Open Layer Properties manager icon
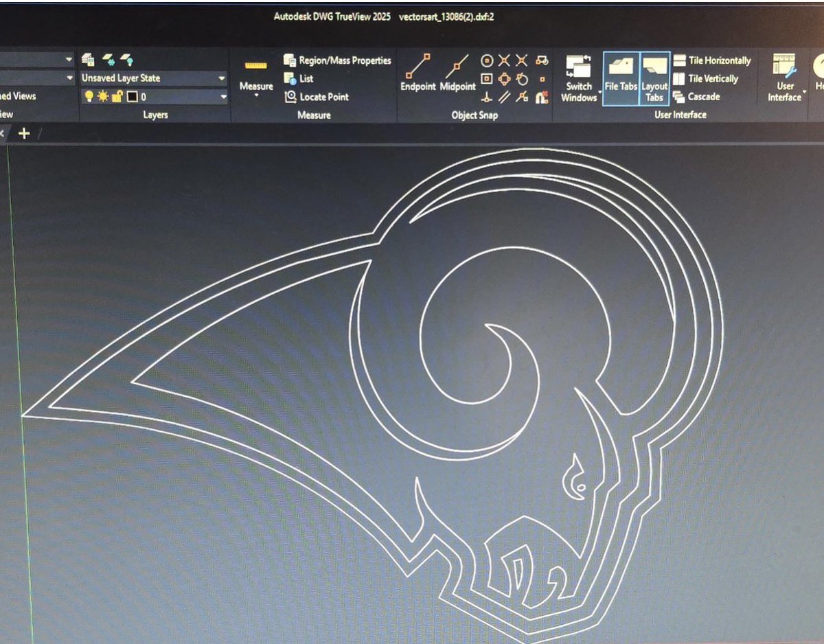Screen dimensions: 824x644 [x=88, y=60]
